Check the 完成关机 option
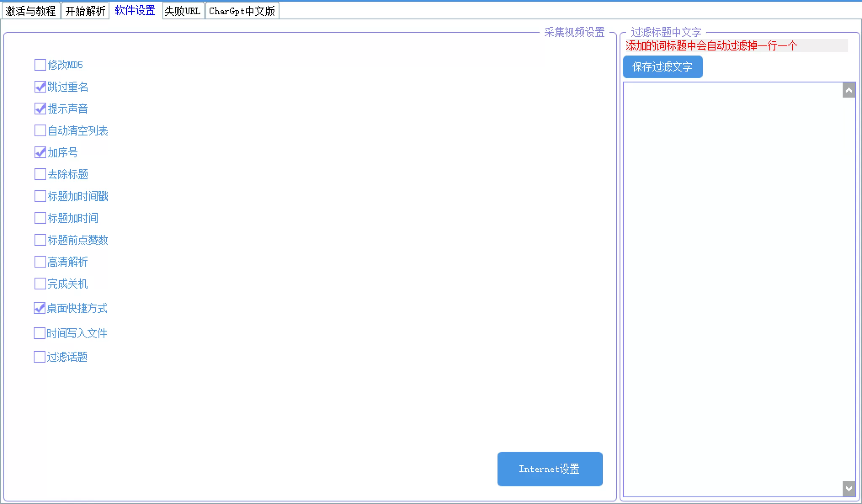 [x=40, y=284]
